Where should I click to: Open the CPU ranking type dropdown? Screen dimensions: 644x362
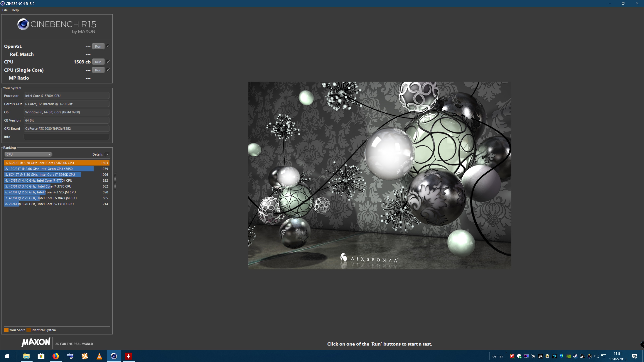coord(28,154)
